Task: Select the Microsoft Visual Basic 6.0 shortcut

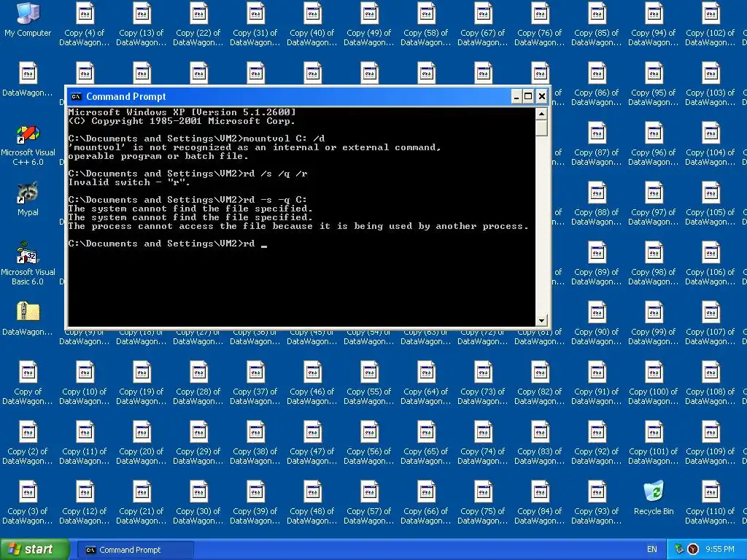Action: (x=28, y=264)
